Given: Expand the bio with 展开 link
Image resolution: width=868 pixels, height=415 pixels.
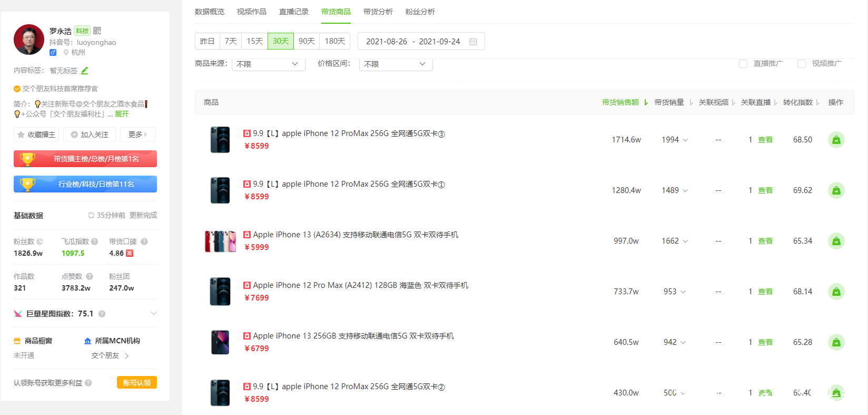Looking at the screenshot, I should point(122,114).
